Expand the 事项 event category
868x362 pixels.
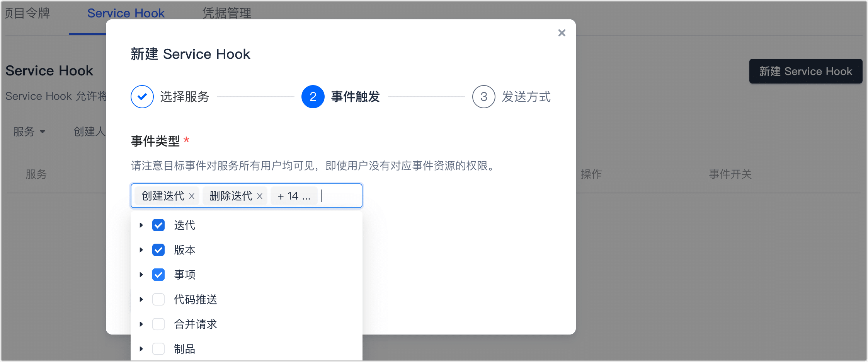[x=141, y=275]
